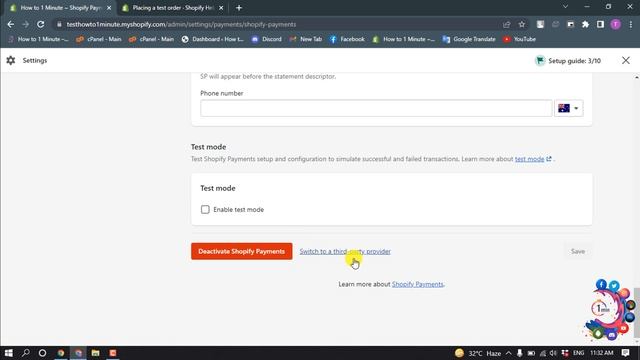
Task: Open weather widget 32°C Haze
Action: (x=478, y=353)
